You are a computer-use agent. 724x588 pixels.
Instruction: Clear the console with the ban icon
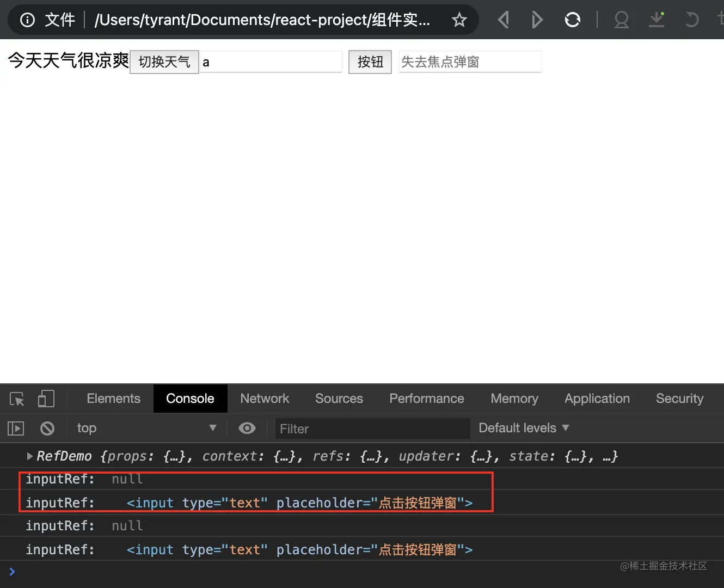pyautogui.click(x=47, y=428)
